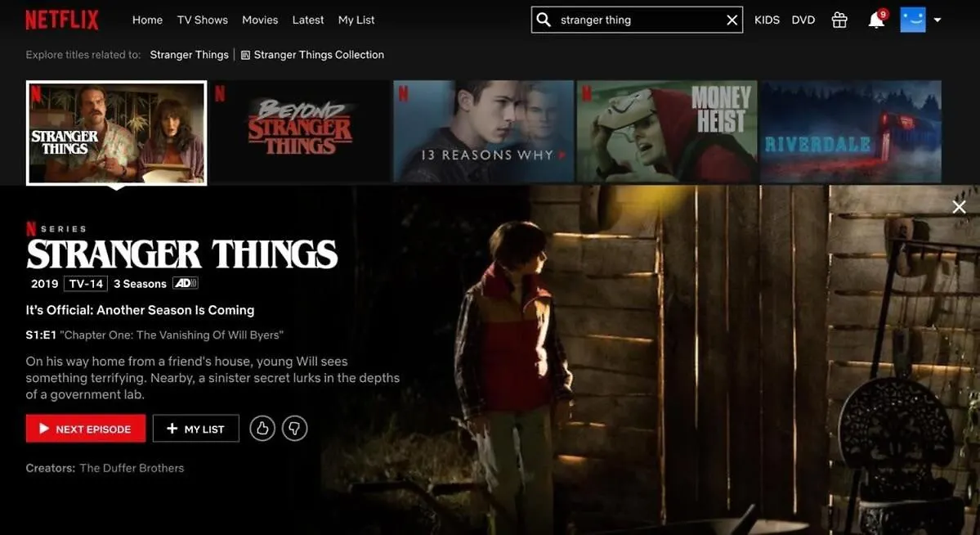Click 'It's Official: Another Season Is Coming'
The width and height of the screenshot is (980, 535).
140,310
